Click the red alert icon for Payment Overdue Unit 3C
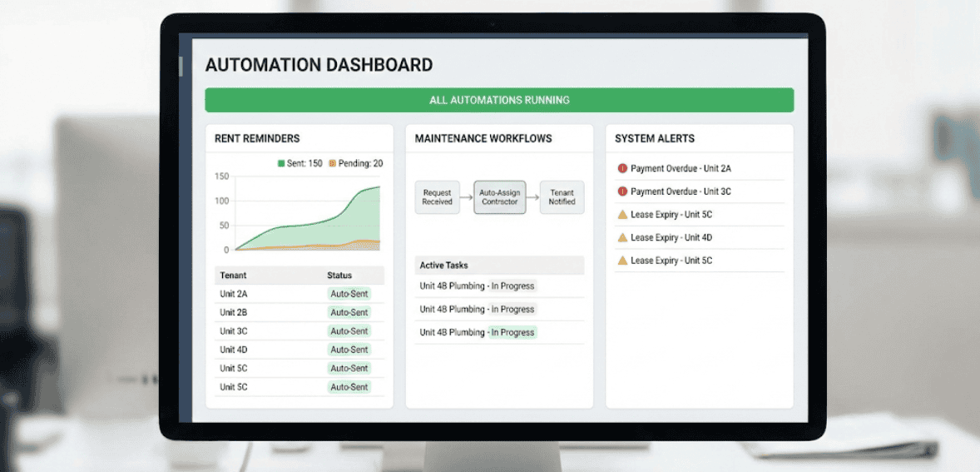The image size is (980, 472). (x=622, y=191)
